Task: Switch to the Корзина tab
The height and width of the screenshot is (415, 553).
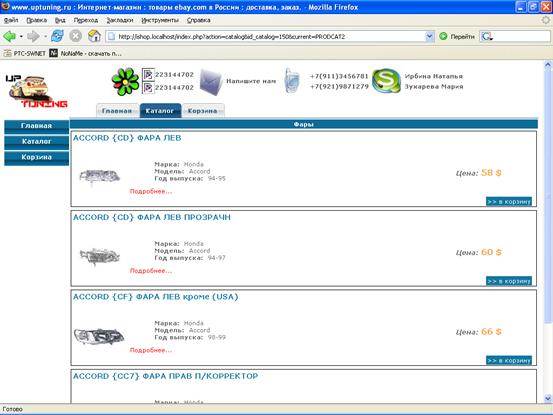Action: [x=202, y=111]
